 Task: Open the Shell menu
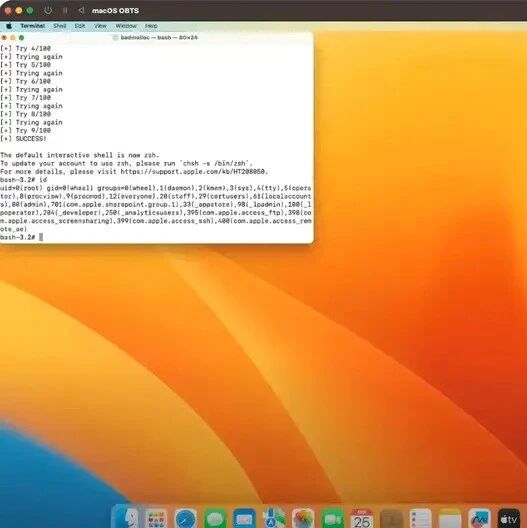click(60, 26)
